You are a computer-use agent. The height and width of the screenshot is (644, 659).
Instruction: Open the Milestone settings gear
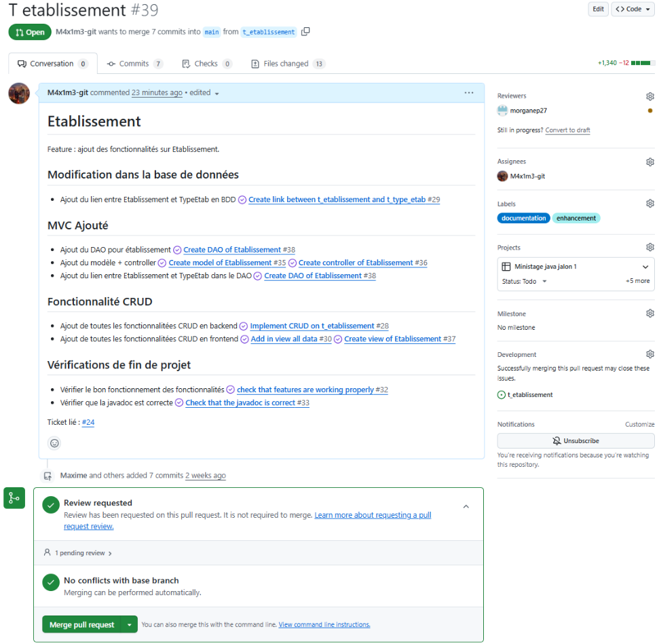coord(649,313)
